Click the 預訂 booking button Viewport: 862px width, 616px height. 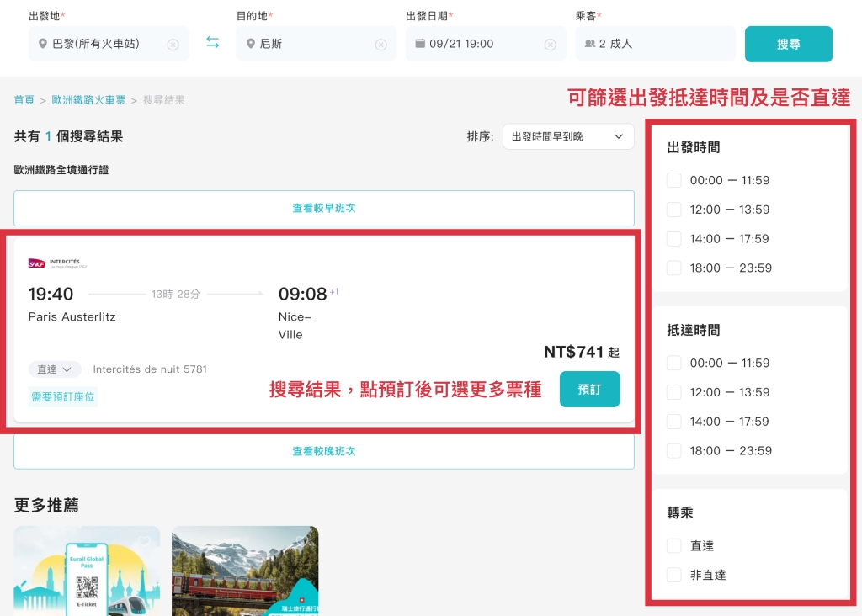point(589,389)
